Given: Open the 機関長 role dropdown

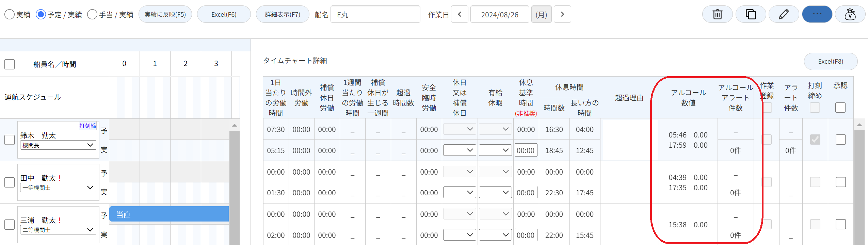Looking at the screenshot, I should pos(58,145).
